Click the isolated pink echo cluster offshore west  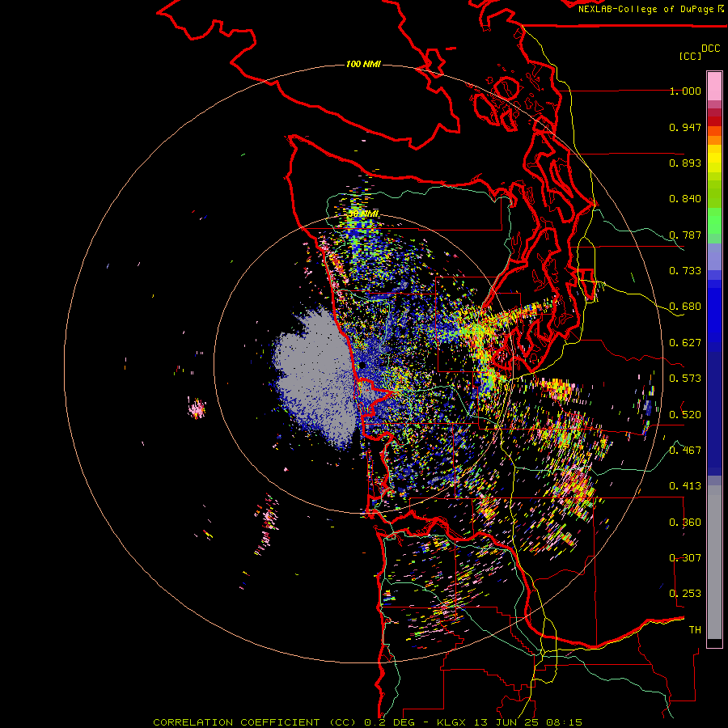click(x=197, y=408)
